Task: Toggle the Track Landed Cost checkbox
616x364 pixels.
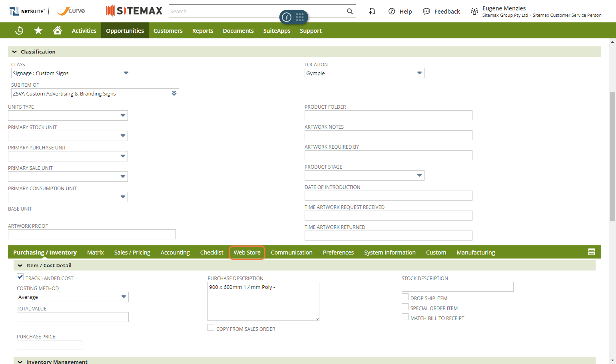Action: click(x=20, y=277)
